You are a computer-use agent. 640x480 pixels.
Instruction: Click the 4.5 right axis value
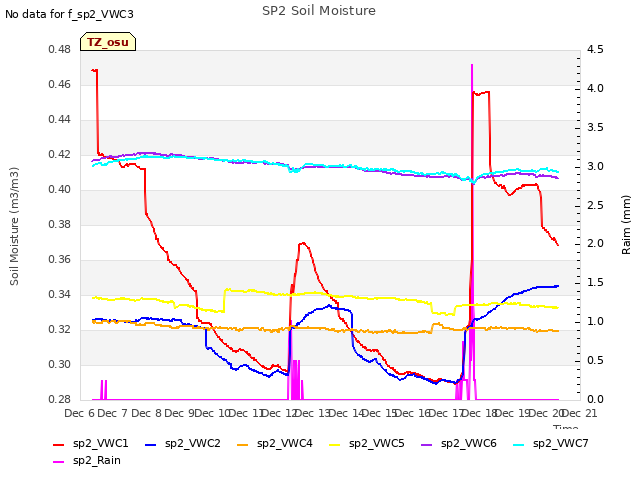point(595,49)
